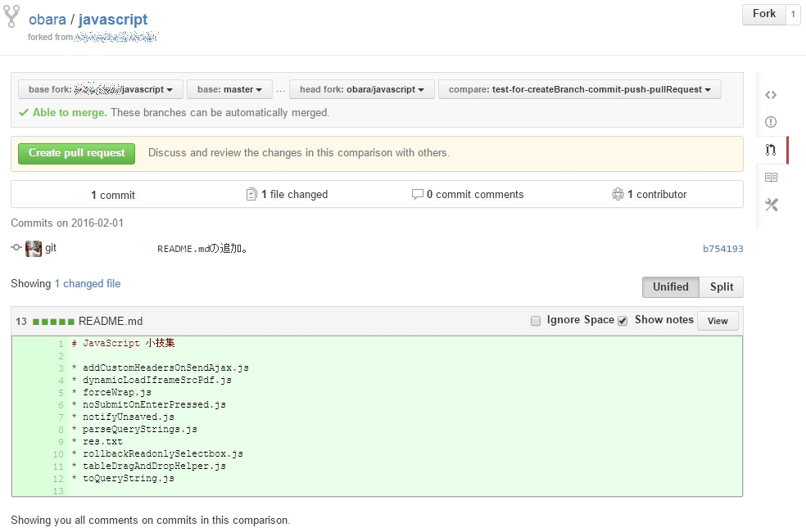
Task: Select the 1 file changed tab
Action: 287,194
